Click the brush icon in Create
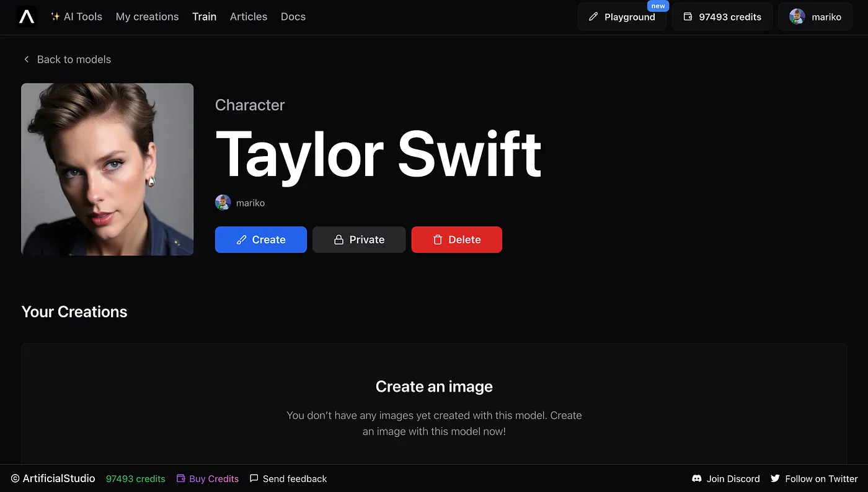 [242, 240]
